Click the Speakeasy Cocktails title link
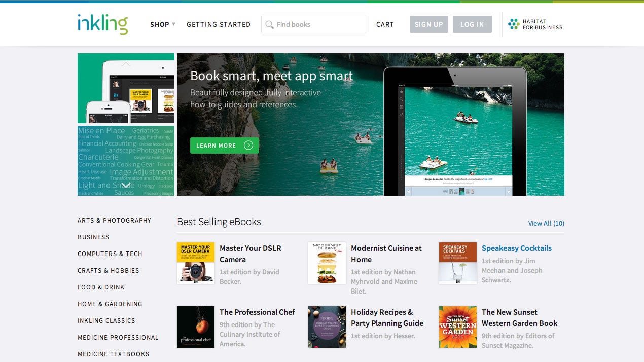Screen dimensions: 644x362 click(517, 248)
